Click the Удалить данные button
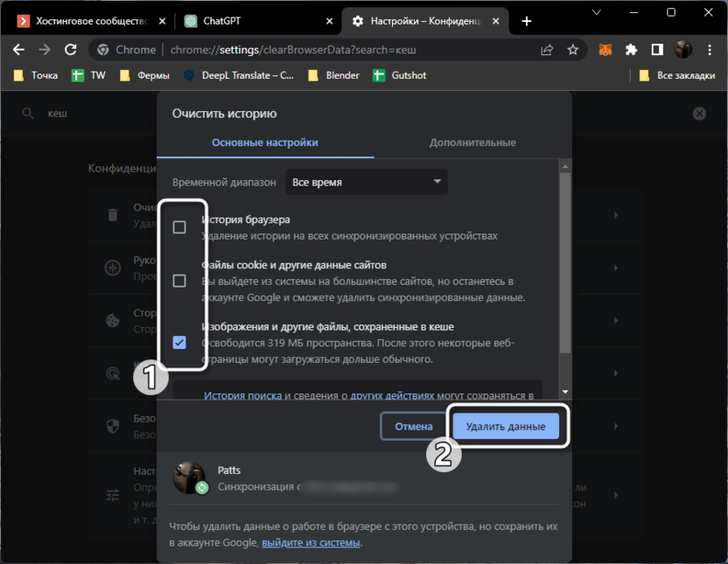Viewport: 728px width, 564px height. (x=506, y=426)
